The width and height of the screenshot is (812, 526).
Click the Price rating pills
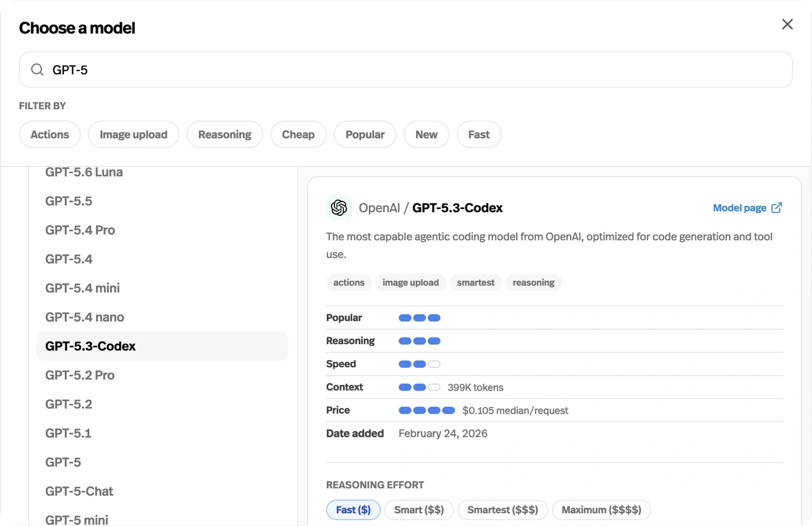pos(427,411)
